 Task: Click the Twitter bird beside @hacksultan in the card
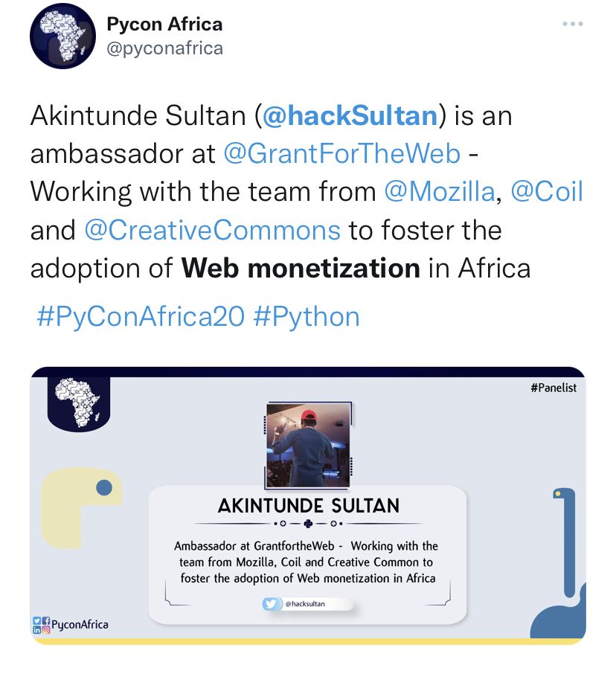click(x=273, y=605)
